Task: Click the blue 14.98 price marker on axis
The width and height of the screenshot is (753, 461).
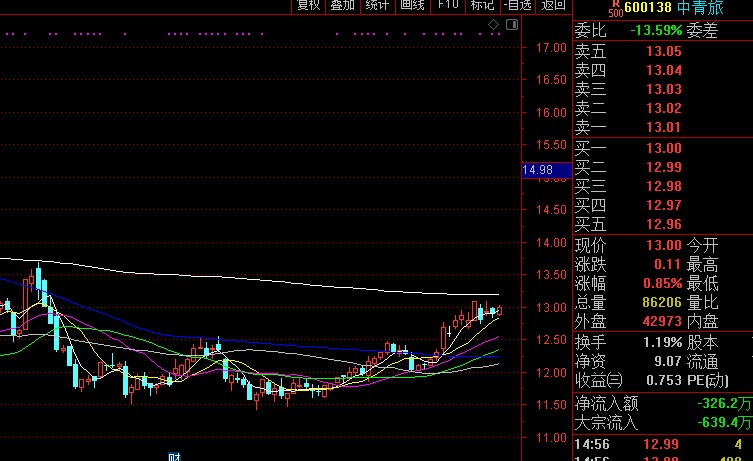Action: pos(547,170)
